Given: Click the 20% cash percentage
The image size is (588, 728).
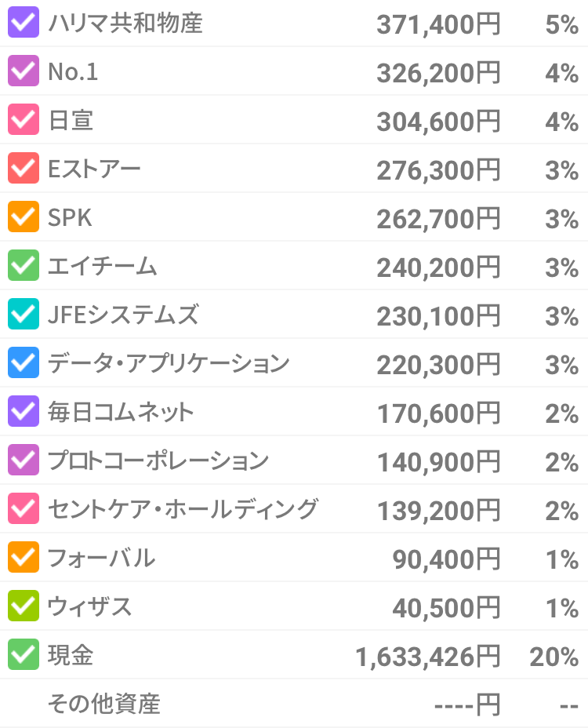Looking at the screenshot, I should (x=554, y=657).
